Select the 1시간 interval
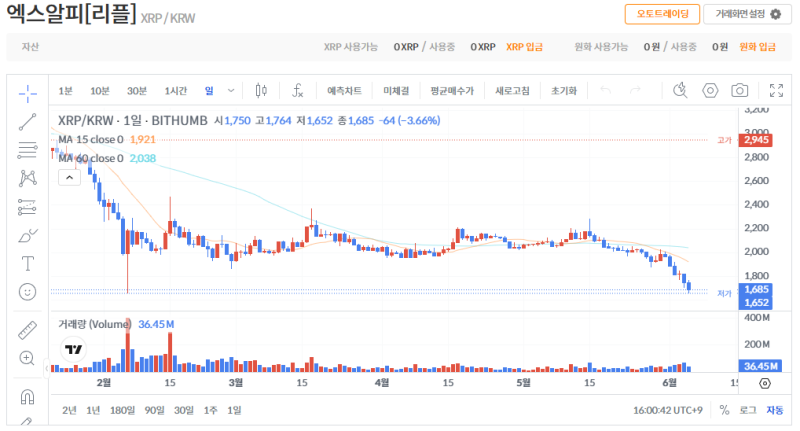The height and width of the screenshot is (431, 800). (176, 91)
